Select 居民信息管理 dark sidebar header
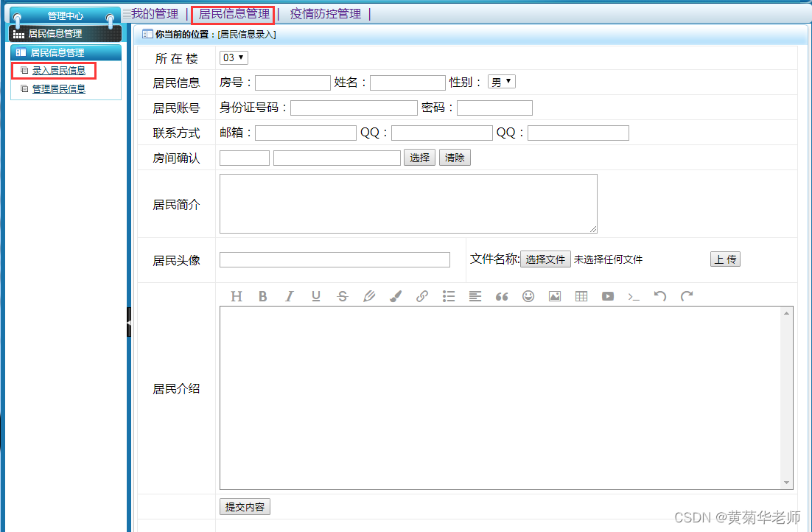The width and height of the screenshot is (812, 532). click(66, 34)
